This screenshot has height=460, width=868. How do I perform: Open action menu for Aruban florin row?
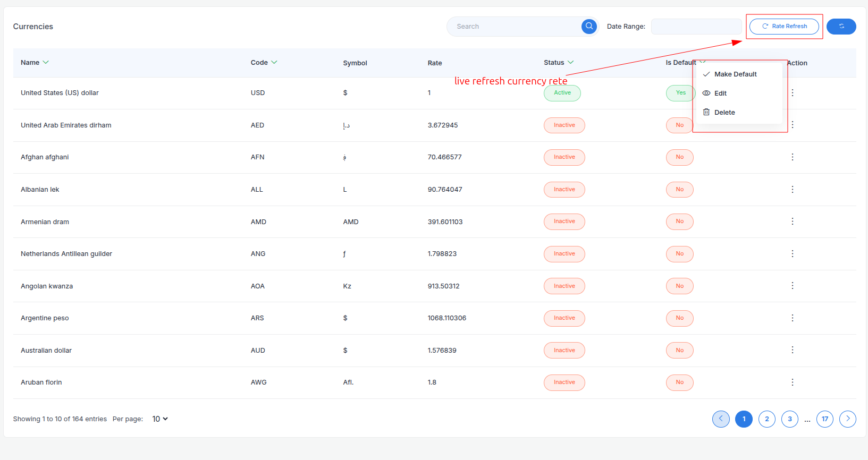click(x=793, y=382)
